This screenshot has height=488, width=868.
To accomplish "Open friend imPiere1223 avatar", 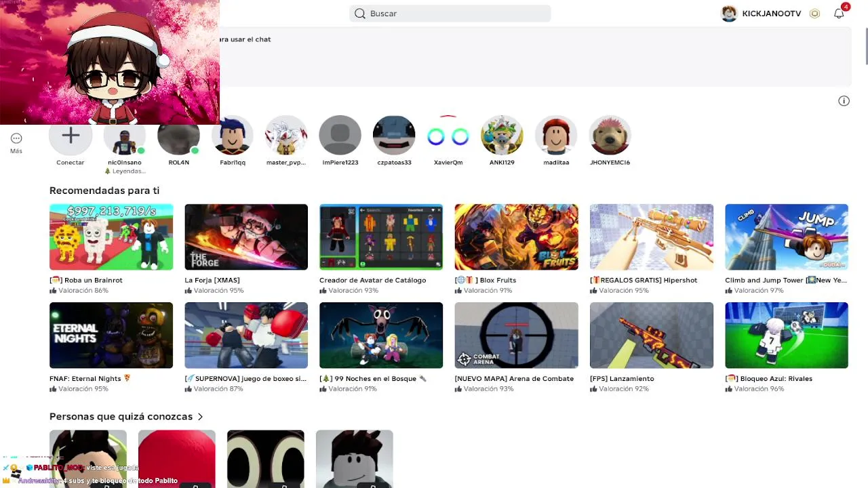I will click(340, 136).
